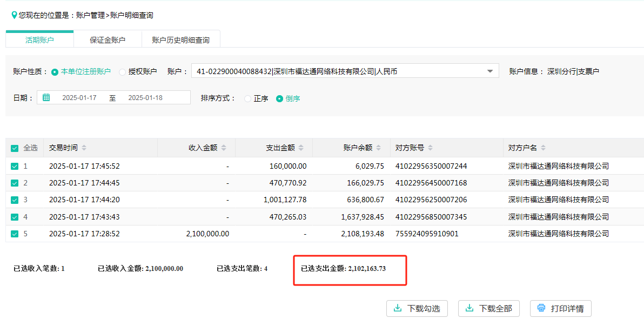Uncheck row 4 checkbox

click(x=15, y=217)
